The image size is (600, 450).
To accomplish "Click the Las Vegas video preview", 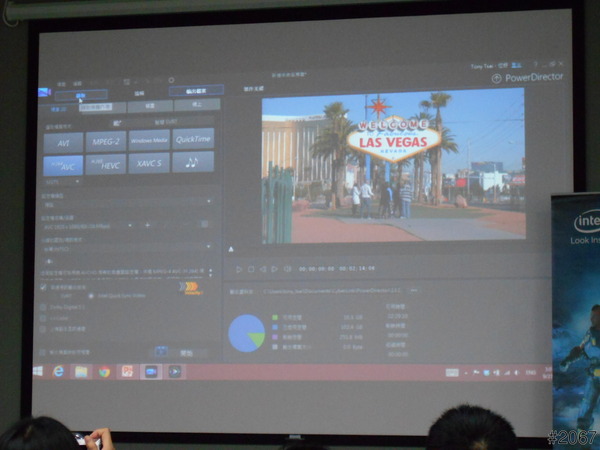I will (392, 165).
